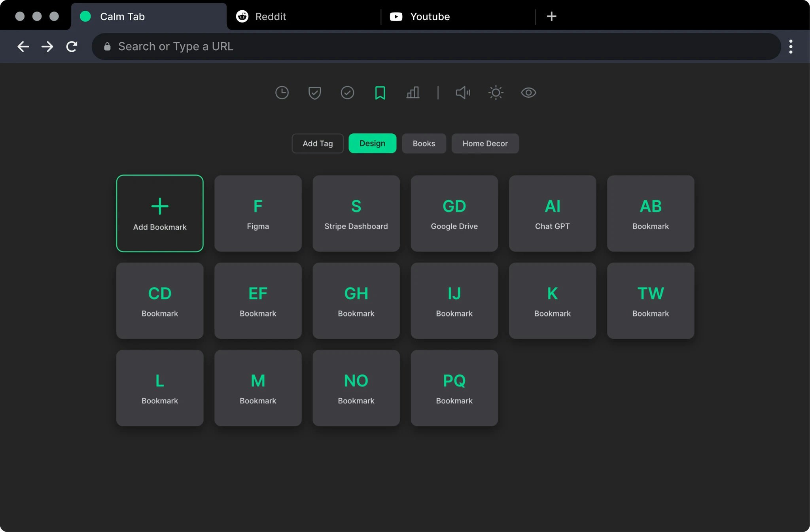The width and height of the screenshot is (810, 532).
Task: Select the Home Decor tag
Action: pyautogui.click(x=485, y=144)
